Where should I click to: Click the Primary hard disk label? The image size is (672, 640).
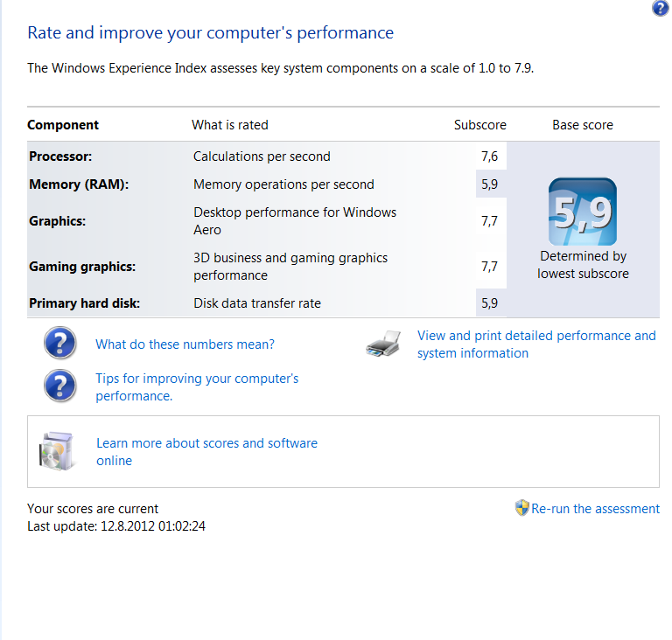(x=84, y=303)
